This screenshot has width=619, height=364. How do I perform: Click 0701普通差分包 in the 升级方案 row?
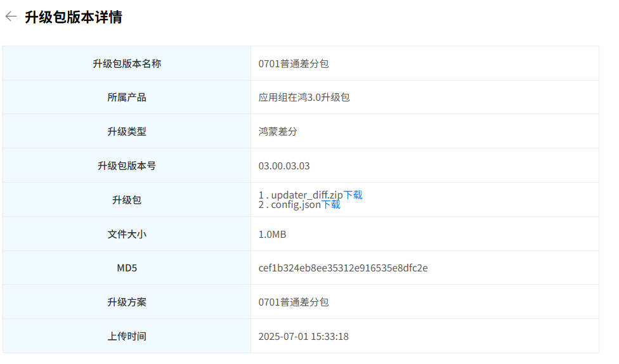(x=293, y=302)
